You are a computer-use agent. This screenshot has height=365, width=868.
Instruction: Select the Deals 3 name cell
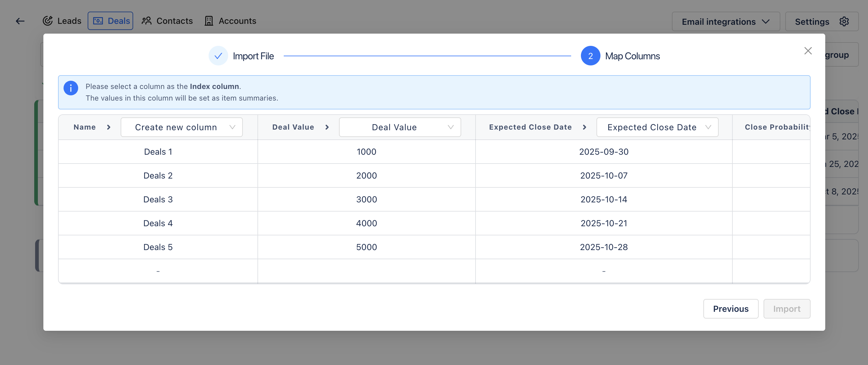158,199
